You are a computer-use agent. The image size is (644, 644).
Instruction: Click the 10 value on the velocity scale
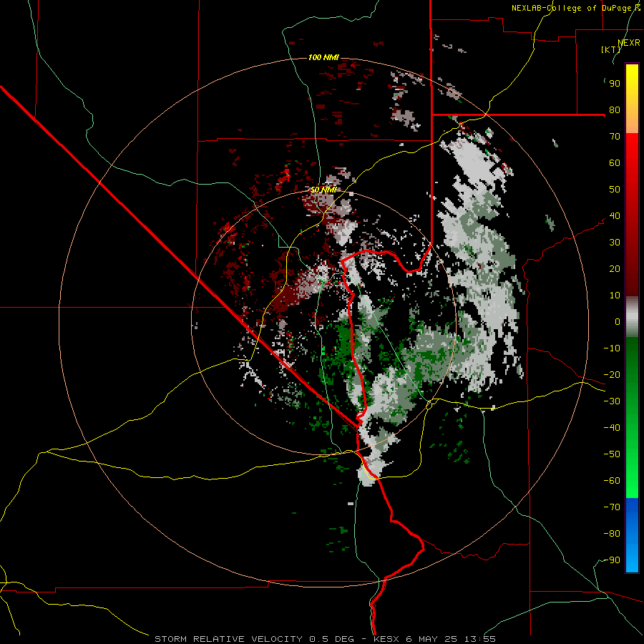click(615, 296)
